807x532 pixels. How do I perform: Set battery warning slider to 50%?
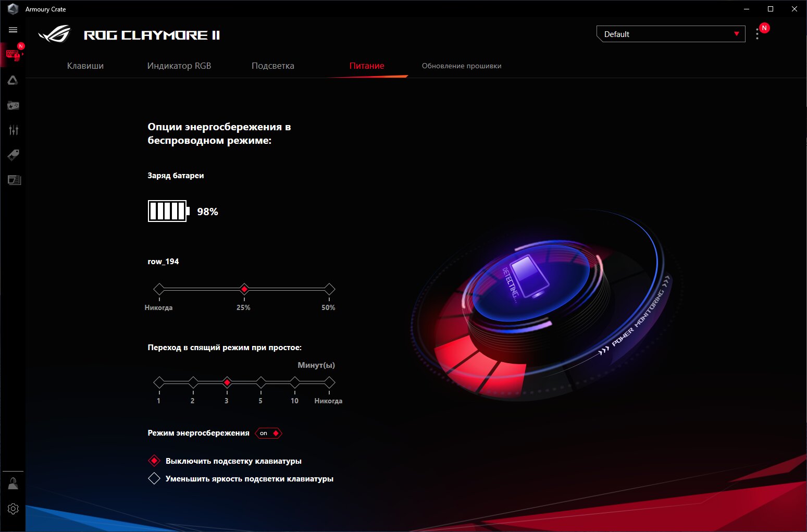point(329,289)
